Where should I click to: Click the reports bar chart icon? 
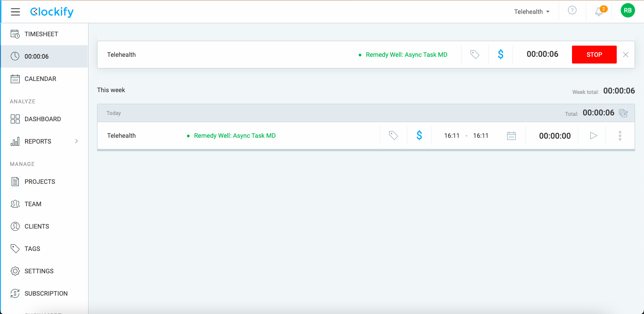pos(15,141)
